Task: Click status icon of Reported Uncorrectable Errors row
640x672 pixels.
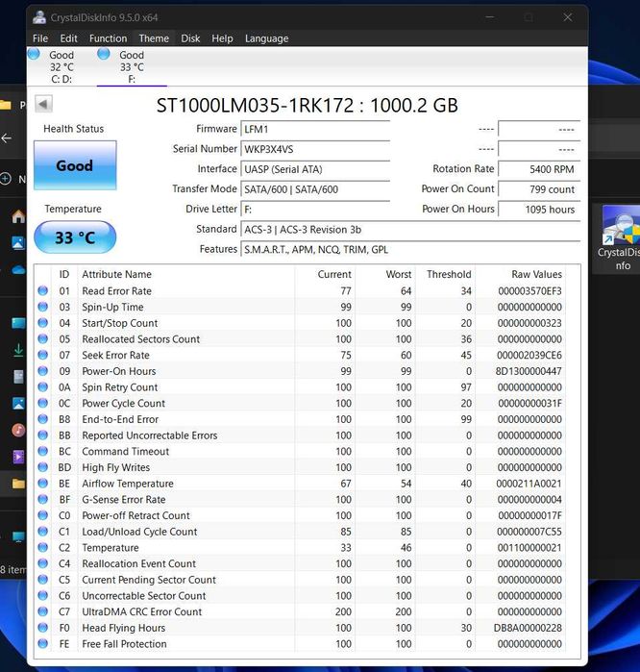Action: click(43, 435)
